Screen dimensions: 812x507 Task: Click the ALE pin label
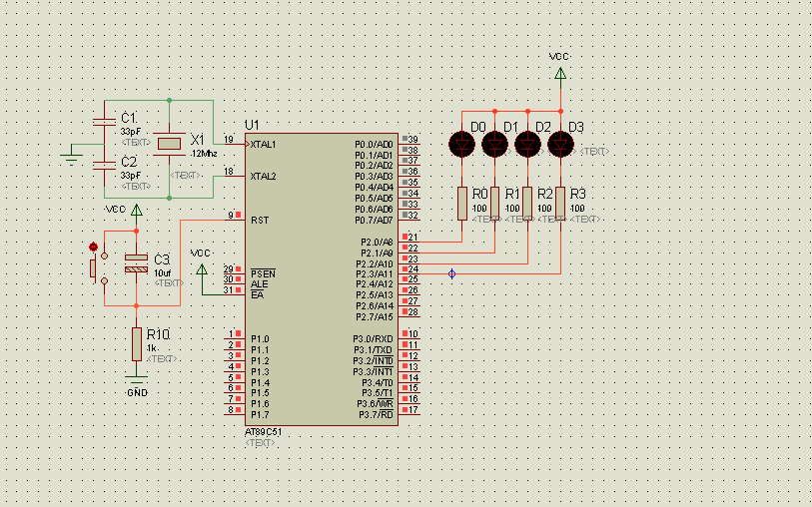(260, 284)
